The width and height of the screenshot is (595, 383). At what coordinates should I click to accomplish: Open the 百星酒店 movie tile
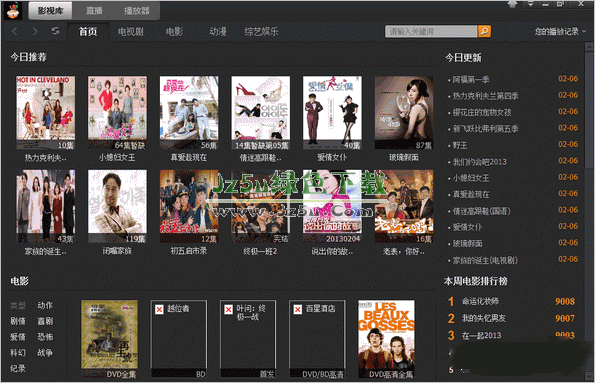[317, 339]
